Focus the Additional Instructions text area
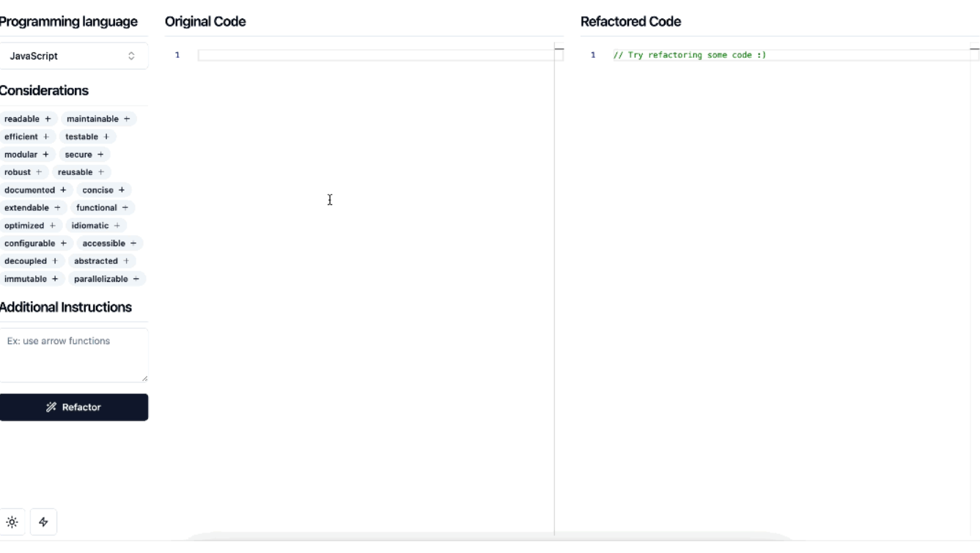The height and width of the screenshot is (553, 980). (x=73, y=355)
